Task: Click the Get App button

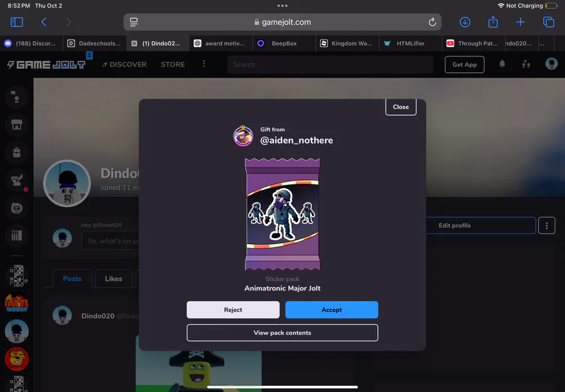Action: pos(465,65)
